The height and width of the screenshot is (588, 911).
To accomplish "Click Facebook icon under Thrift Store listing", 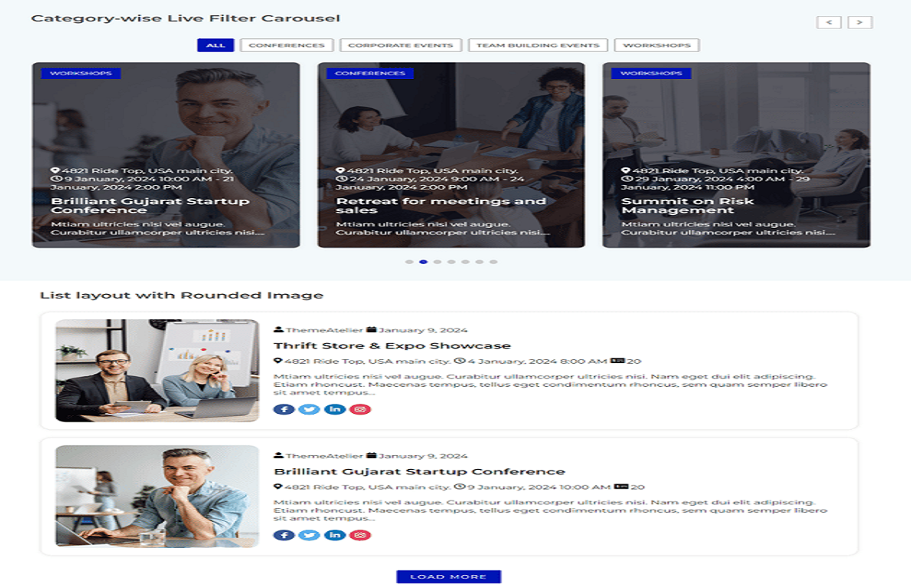I will point(284,409).
